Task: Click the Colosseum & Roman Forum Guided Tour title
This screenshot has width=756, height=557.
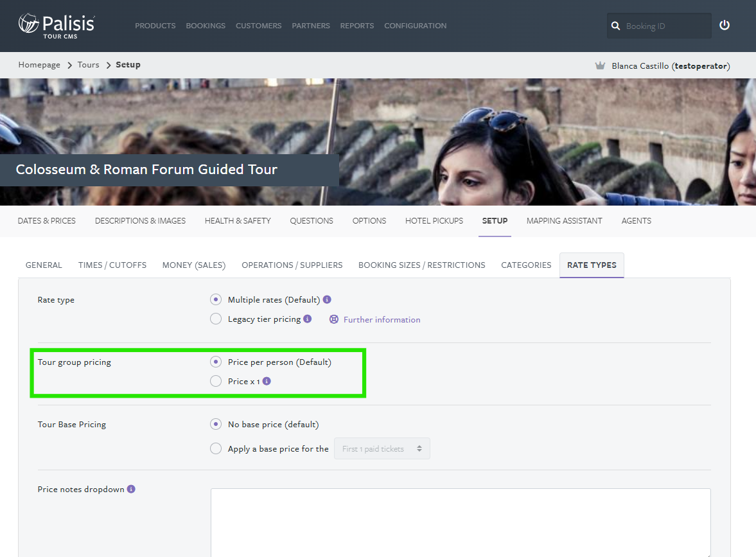Action: [146, 170]
